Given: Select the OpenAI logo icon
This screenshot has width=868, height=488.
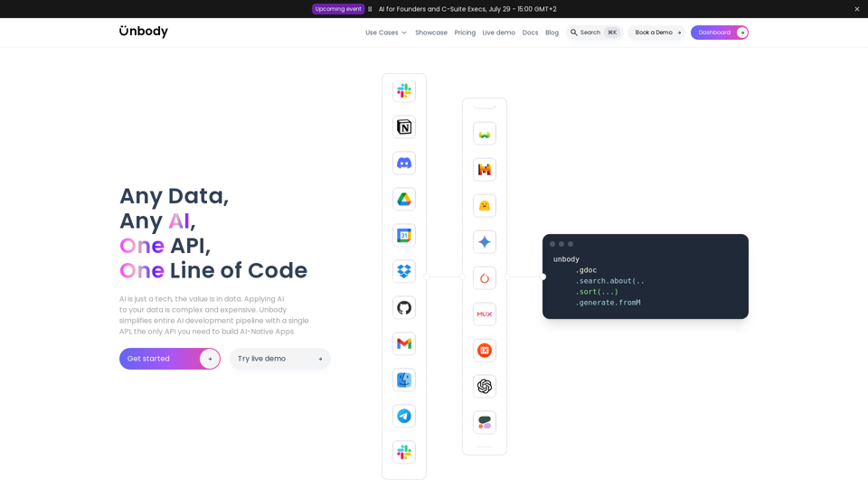Looking at the screenshot, I should pos(485,386).
